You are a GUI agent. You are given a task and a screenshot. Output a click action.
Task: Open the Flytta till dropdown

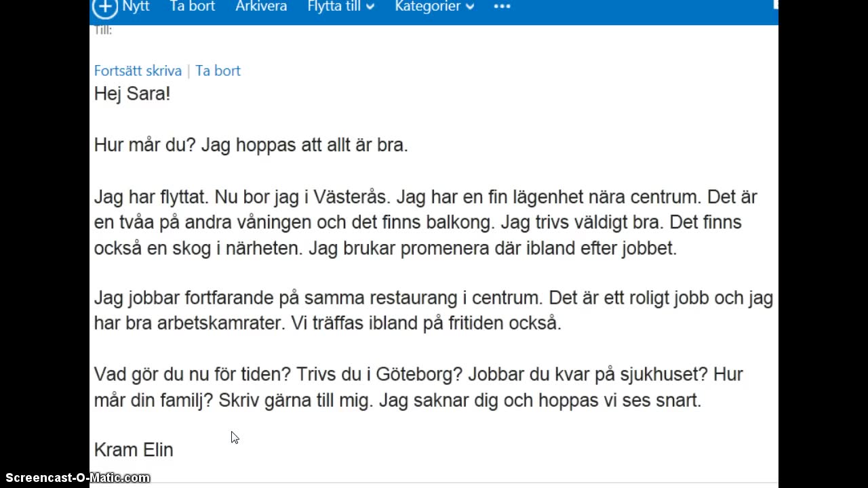tap(340, 7)
